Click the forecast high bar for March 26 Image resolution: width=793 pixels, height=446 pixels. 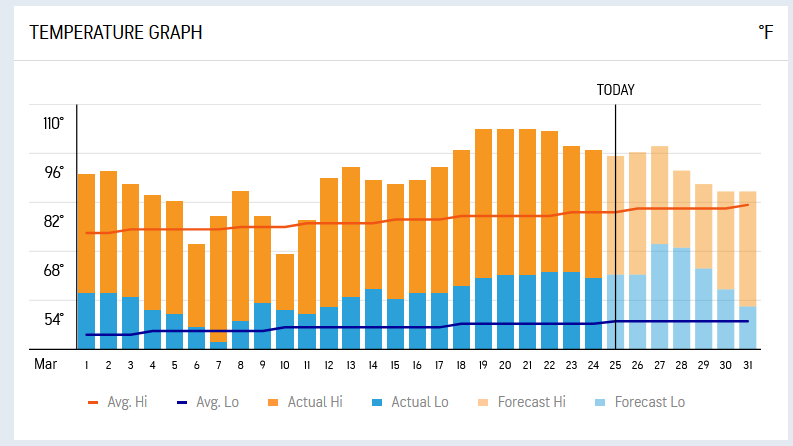coord(638,213)
